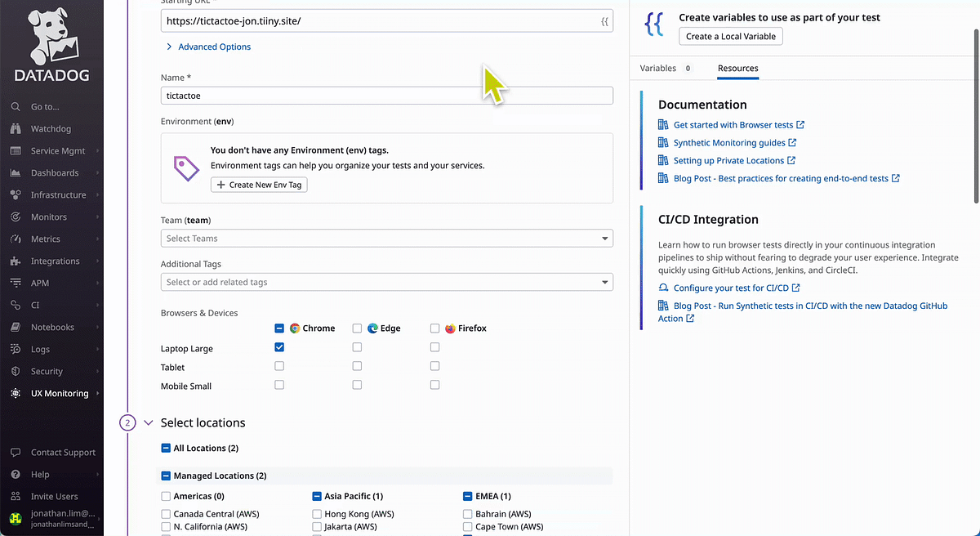Toggle the Edge column checkbox

357,328
